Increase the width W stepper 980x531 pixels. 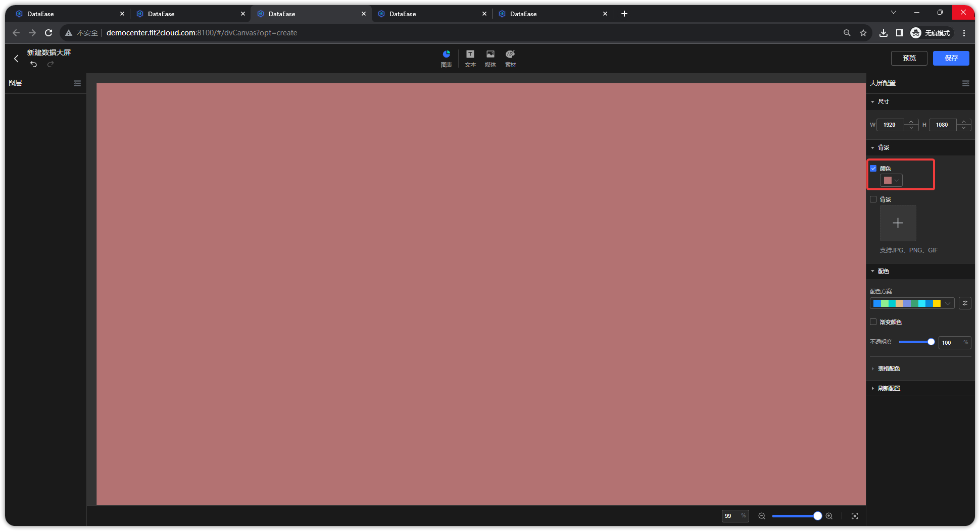click(x=911, y=122)
